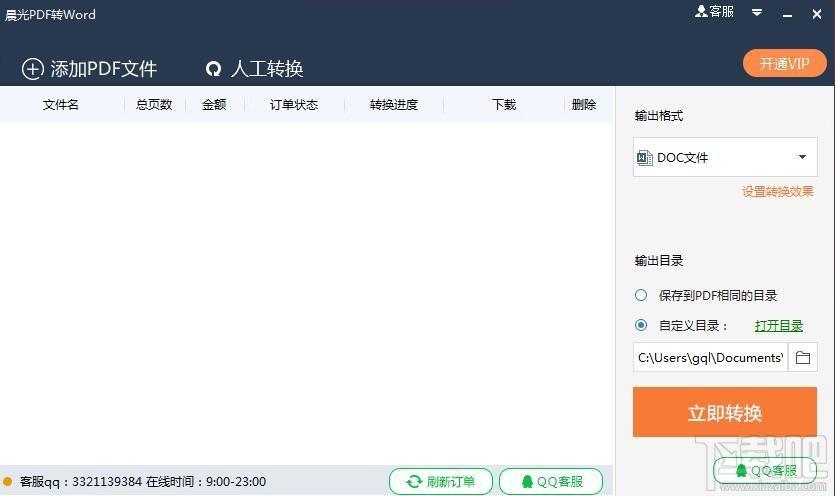Click the QQ客服 button in status bar
Image resolution: width=835 pixels, height=496 pixels.
pos(551,482)
